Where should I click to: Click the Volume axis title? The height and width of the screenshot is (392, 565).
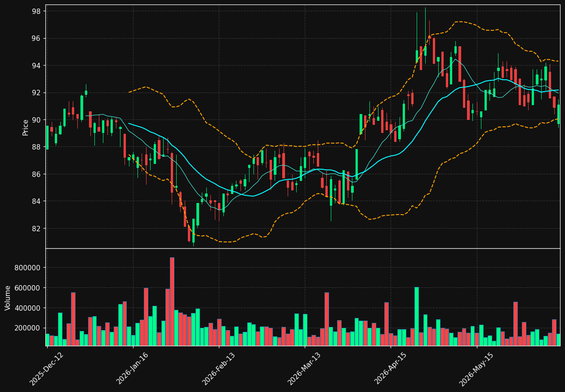point(8,297)
